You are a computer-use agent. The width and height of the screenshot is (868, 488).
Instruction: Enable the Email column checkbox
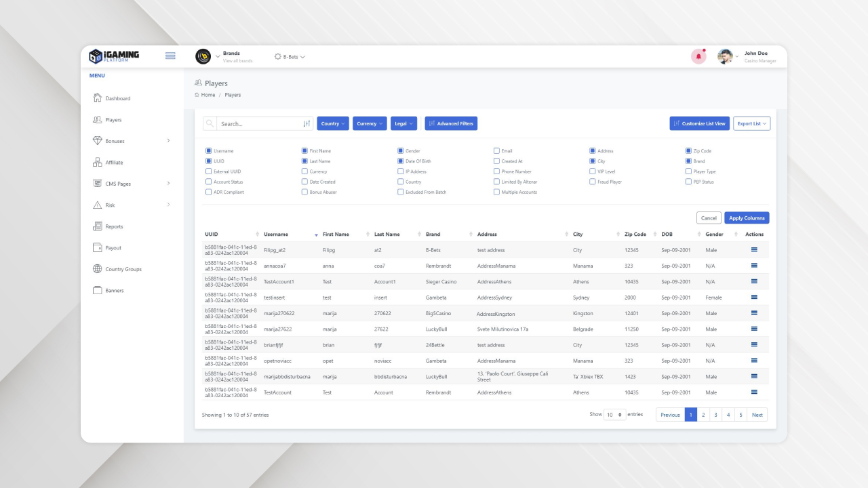(496, 151)
